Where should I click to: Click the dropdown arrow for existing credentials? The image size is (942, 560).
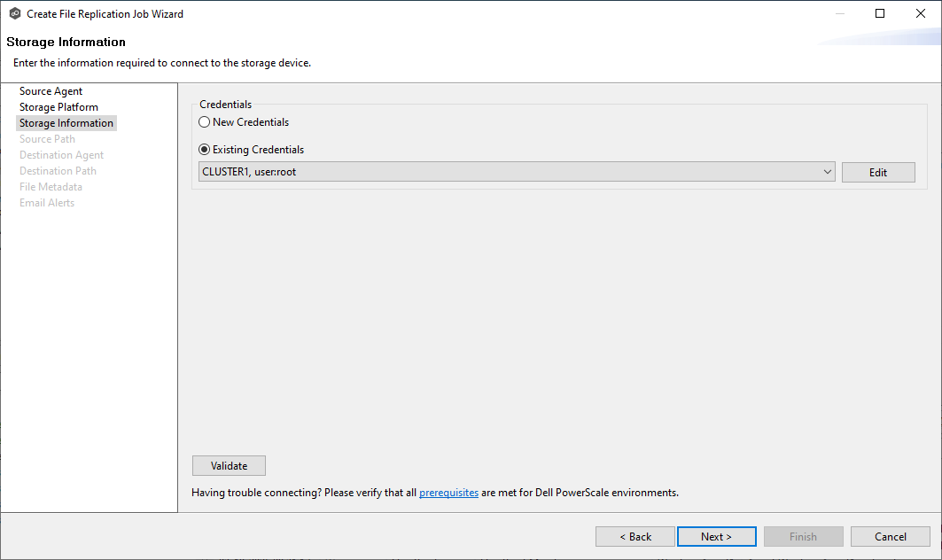[827, 172]
